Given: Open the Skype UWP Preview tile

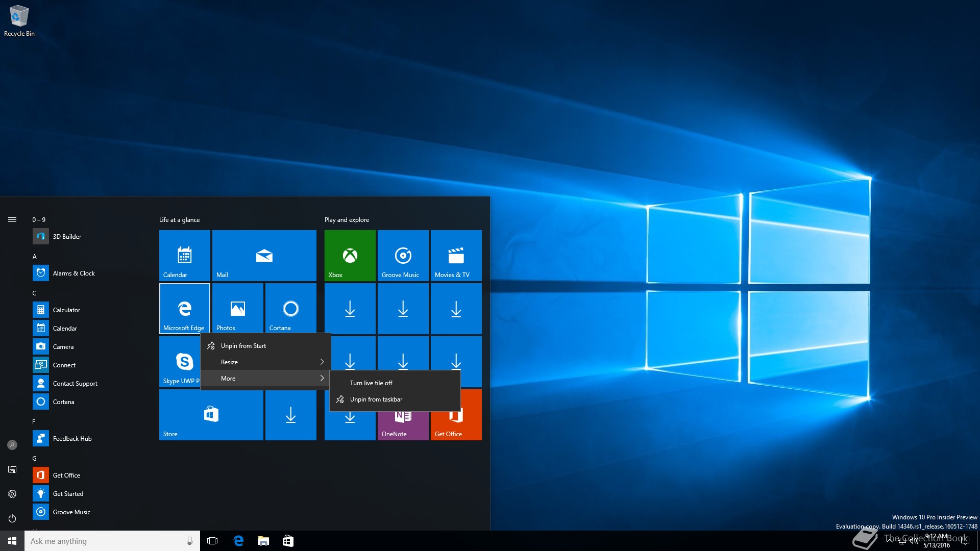Looking at the screenshot, I should (x=180, y=362).
